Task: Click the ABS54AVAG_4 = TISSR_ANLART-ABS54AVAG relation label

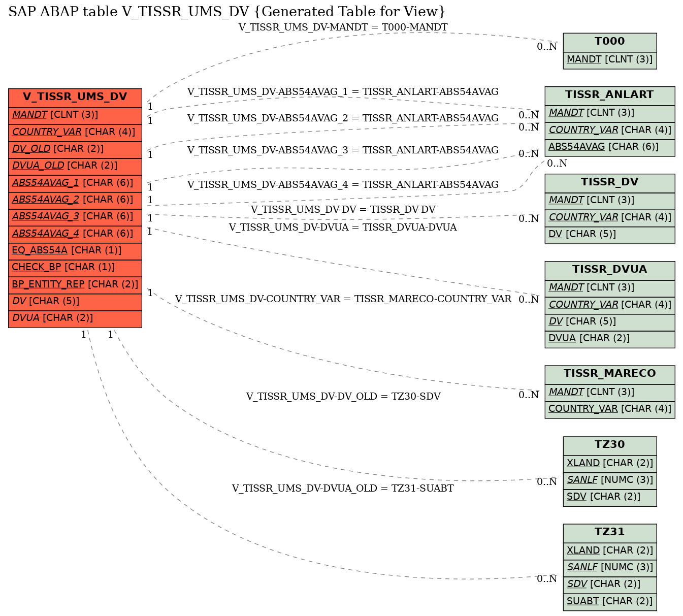Action: [343, 185]
